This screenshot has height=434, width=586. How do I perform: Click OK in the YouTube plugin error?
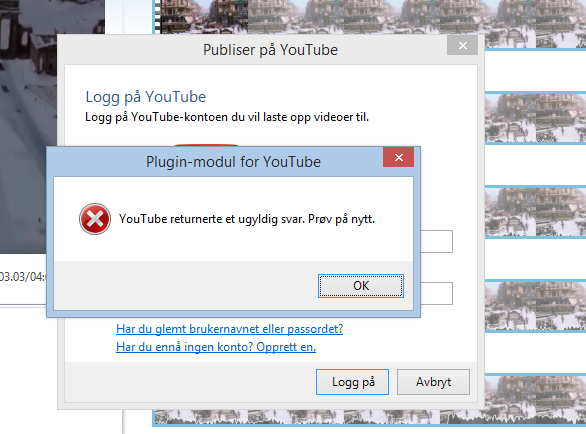(361, 286)
